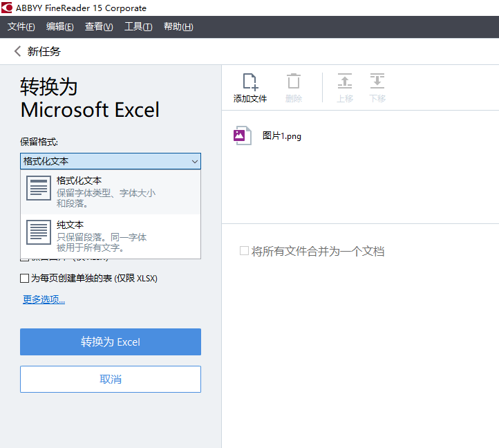Click the Move Up icon

point(345,82)
